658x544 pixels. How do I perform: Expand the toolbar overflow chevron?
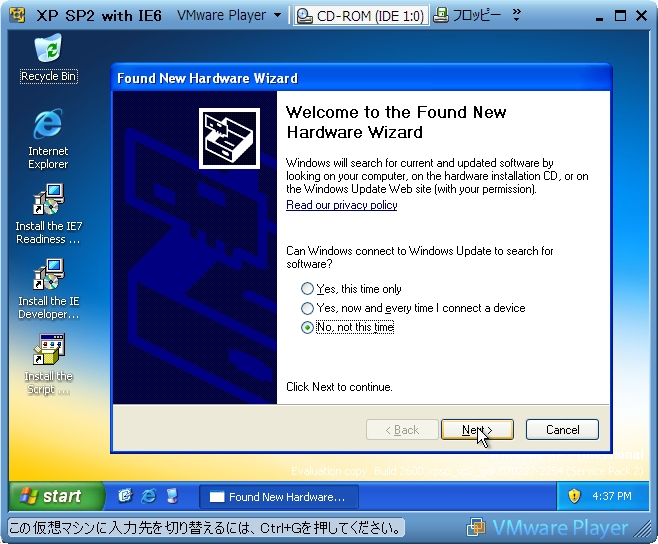click(517, 15)
